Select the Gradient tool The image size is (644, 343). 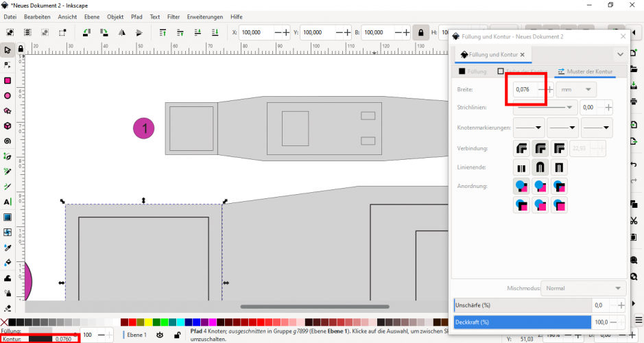tap(8, 217)
